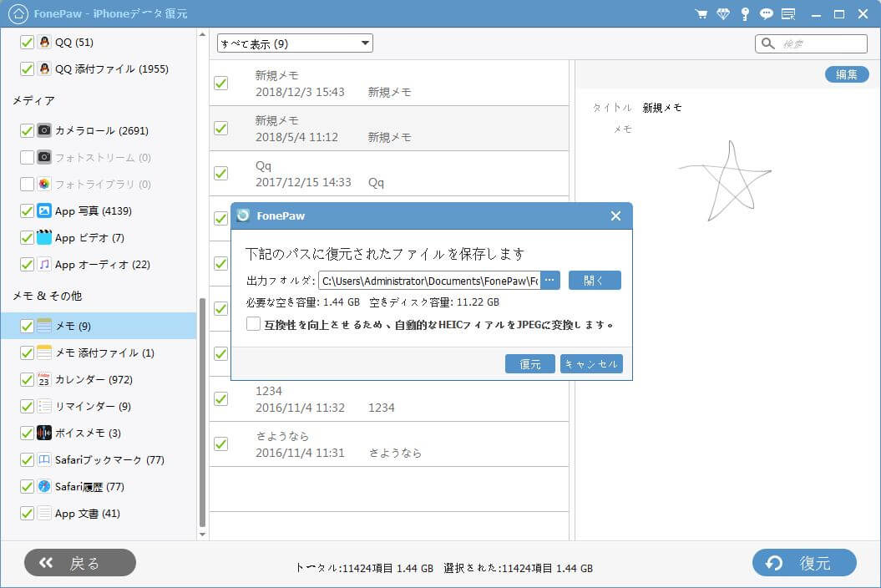This screenshot has height=588, width=881.
Task: Click the key register icon
Action: [x=745, y=14]
